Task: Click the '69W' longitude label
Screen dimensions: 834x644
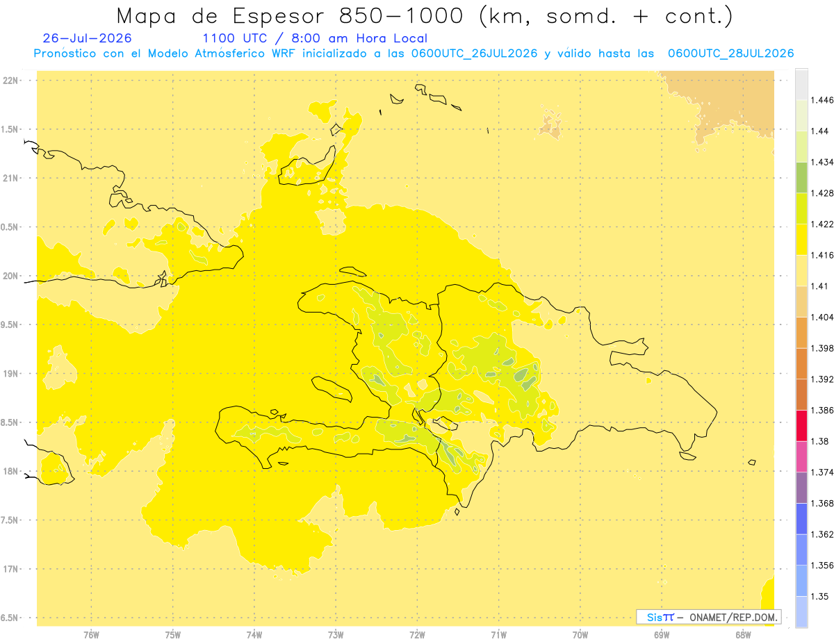Action: point(662,635)
